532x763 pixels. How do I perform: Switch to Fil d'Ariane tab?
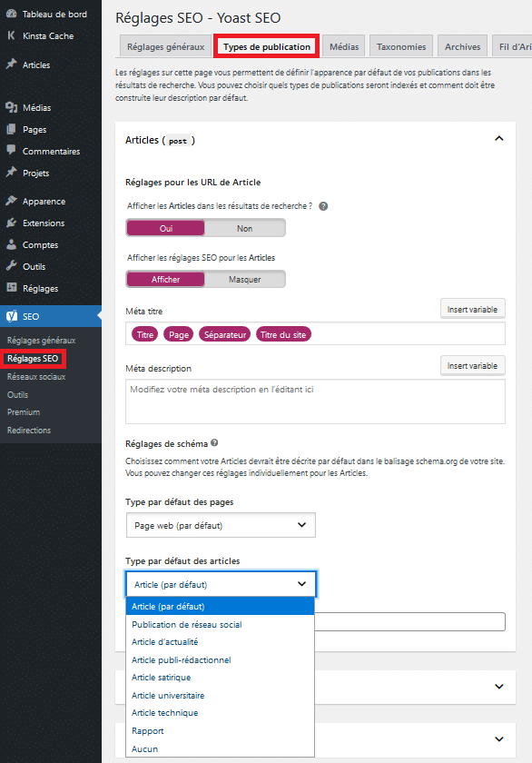(x=512, y=46)
